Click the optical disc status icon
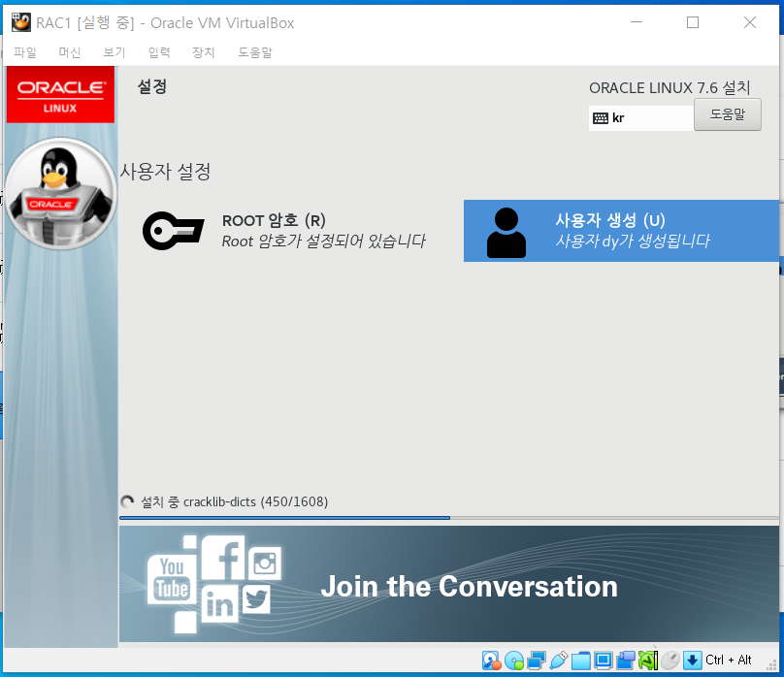Image resolution: width=784 pixels, height=677 pixels. (514, 660)
